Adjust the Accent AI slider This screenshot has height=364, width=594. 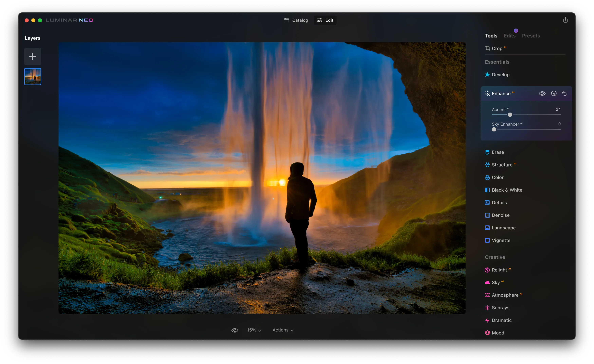(510, 115)
